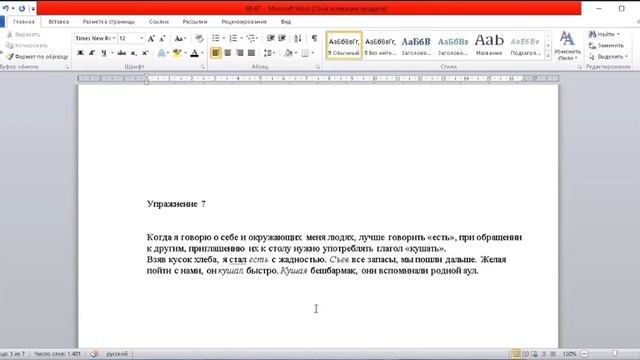640x360 pixels.
Task: Apply paragraph shading fill
Action: coord(288,53)
